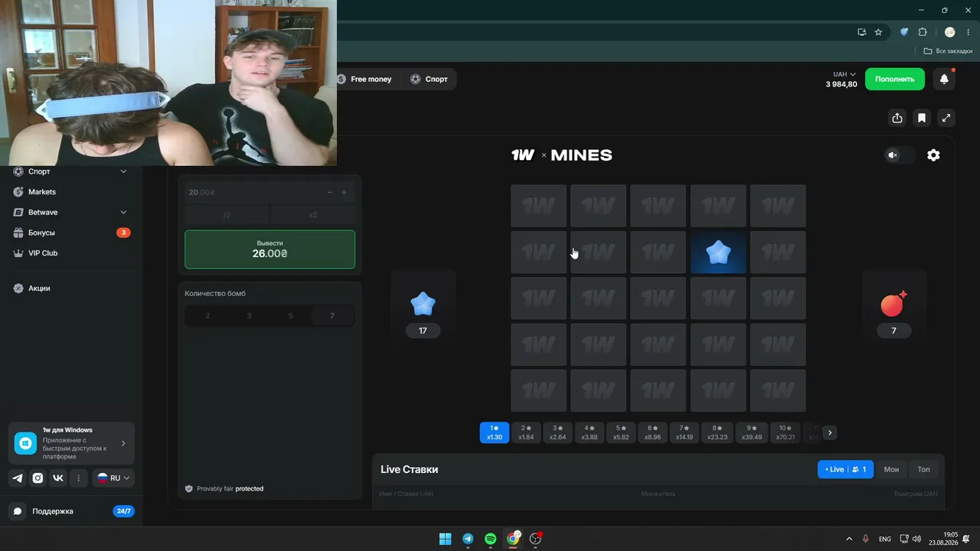
Task: Halve the bet with /2 button
Action: pos(227,215)
